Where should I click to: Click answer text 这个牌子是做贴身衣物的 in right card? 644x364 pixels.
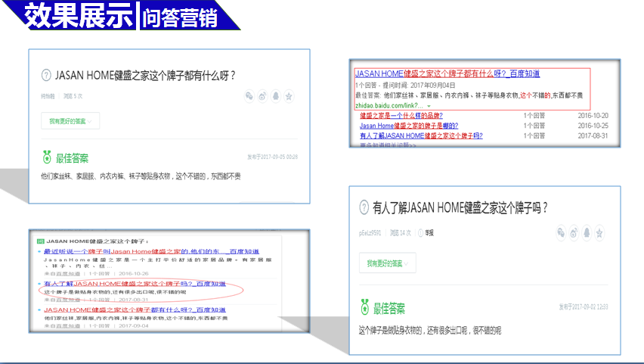click(430, 330)
